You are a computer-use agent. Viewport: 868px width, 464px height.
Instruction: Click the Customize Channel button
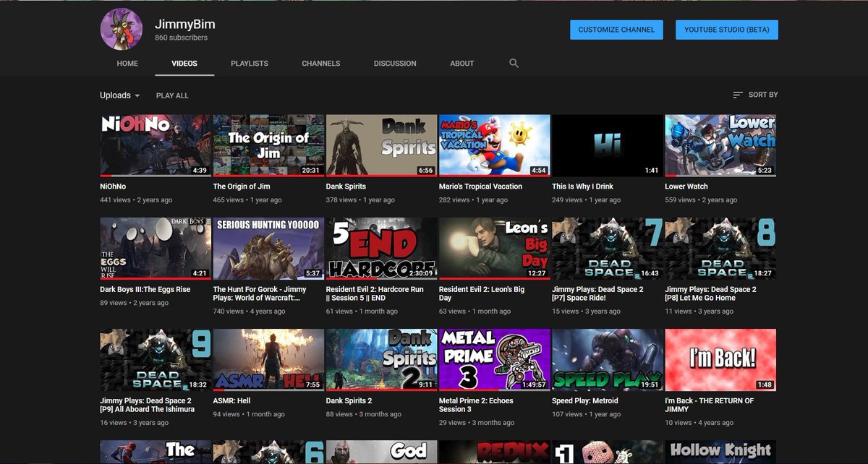617,30
